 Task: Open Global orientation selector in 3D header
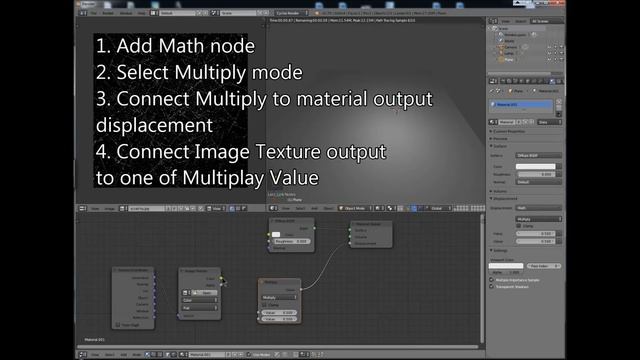click(439, 209)
